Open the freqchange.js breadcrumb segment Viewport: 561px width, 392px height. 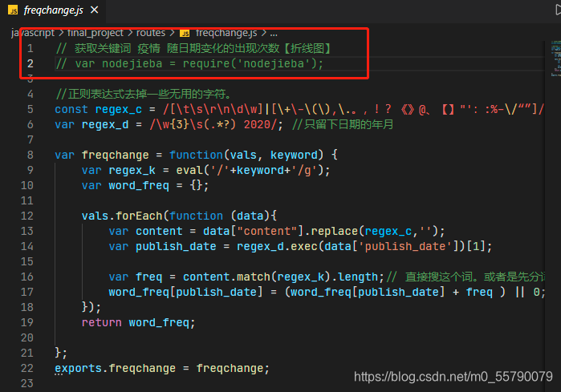tap(226, 33)
